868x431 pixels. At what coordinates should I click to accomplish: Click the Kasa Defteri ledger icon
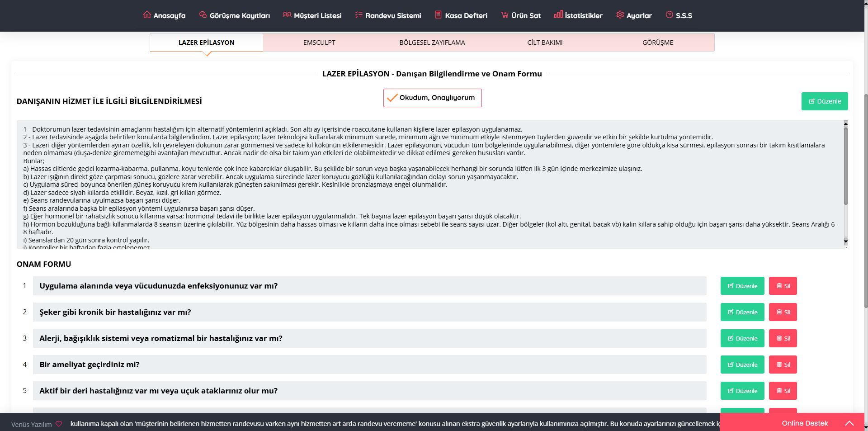438,14
